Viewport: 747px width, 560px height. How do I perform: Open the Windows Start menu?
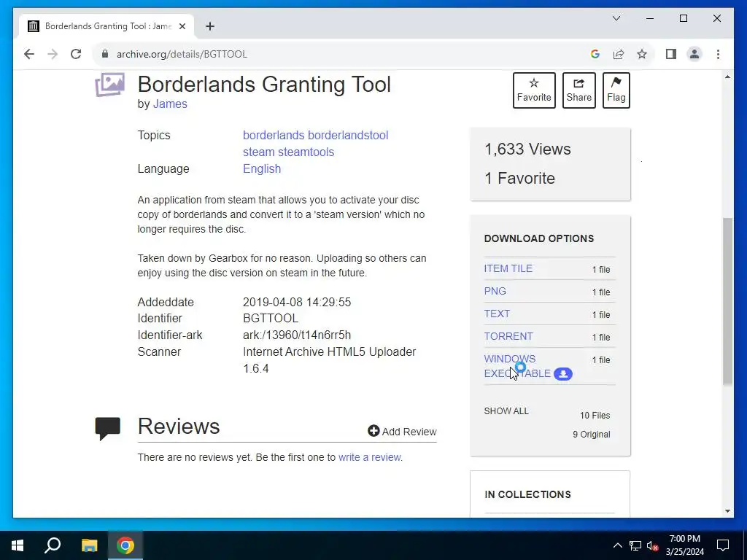(x=18, y=545)
